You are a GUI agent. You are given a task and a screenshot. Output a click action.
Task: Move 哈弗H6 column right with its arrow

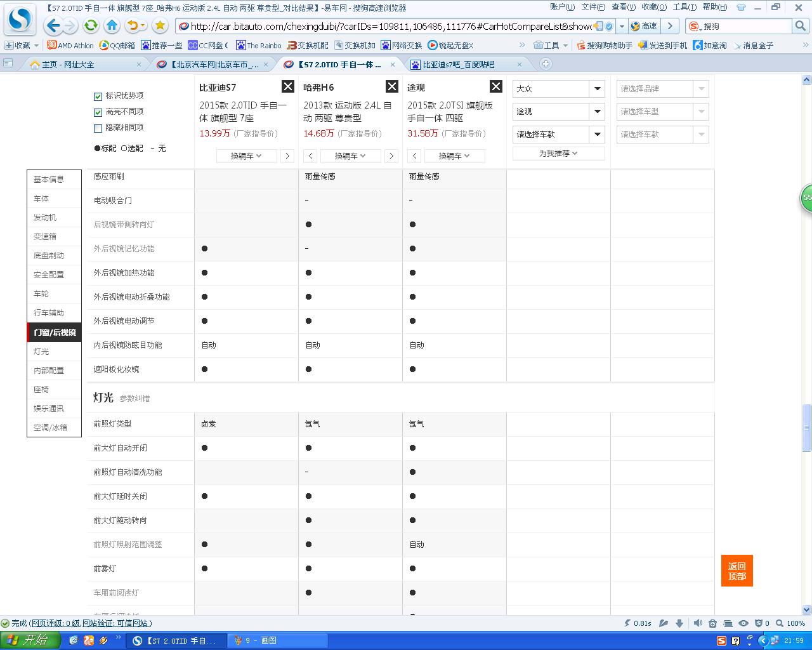click(x=391, y=156)
